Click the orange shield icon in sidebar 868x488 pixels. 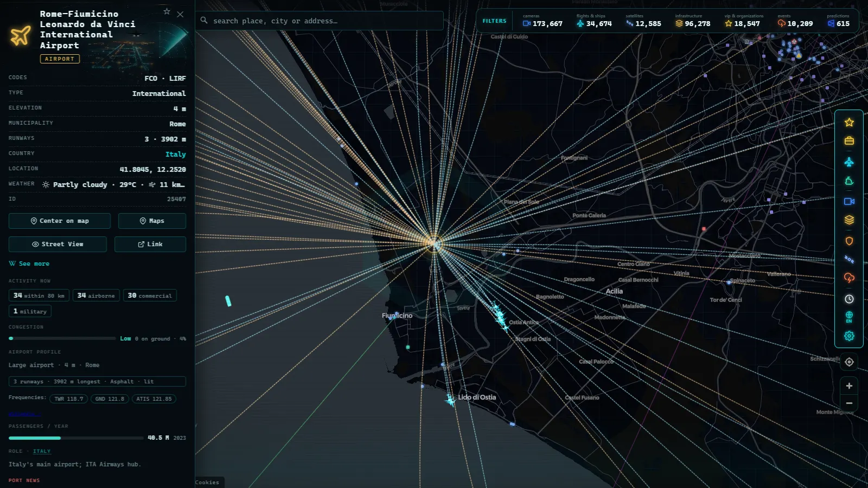[x=849, y=241]
